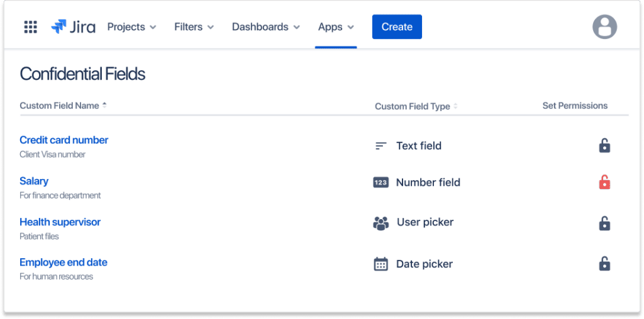Click the User picker people icon
This screenshot has width=644, height=319.
tap(380, 223)
